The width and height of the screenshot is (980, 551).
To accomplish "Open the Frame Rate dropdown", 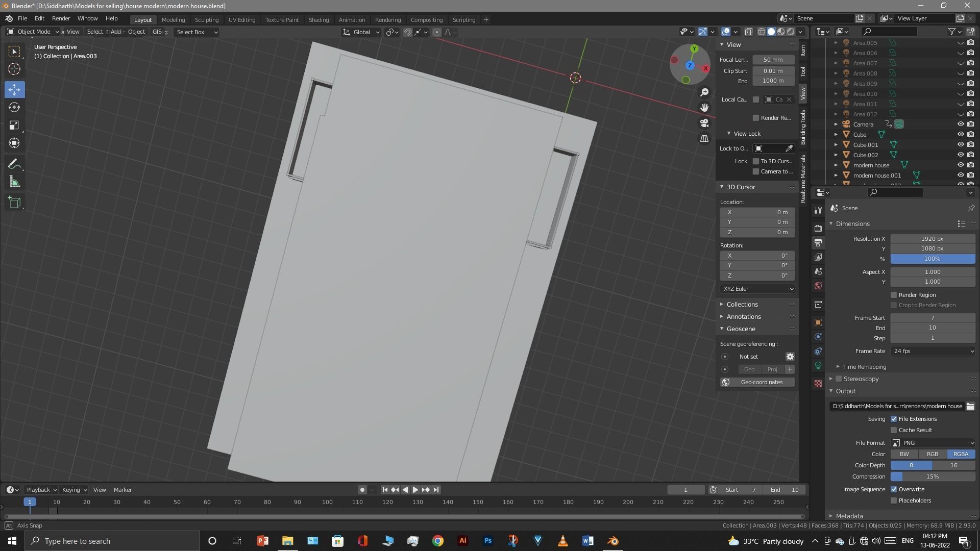I will click(933, 351).
